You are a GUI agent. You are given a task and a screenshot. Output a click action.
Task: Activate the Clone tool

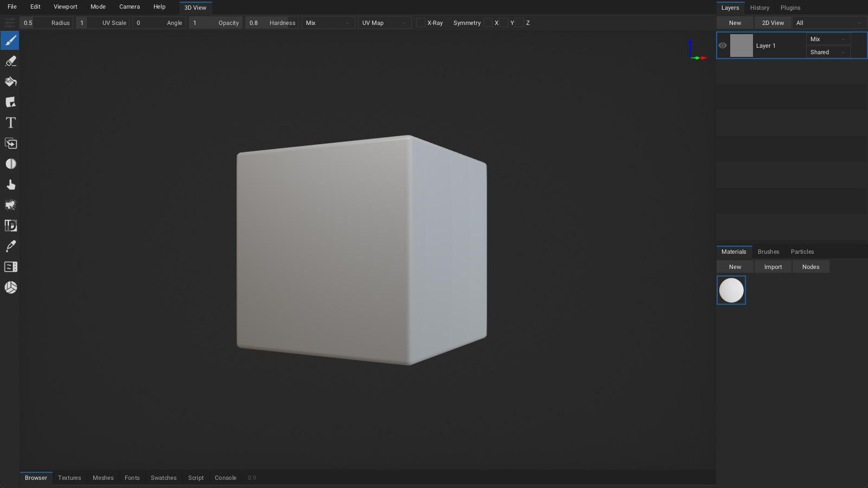[x=10, y=144]
